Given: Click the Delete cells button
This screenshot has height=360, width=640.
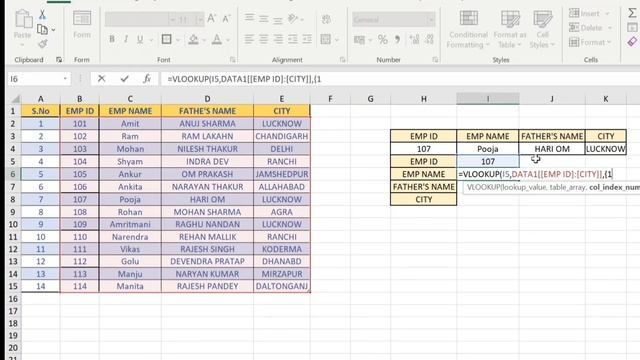Looking at the screenshot, I should click(x=591, y=28).
